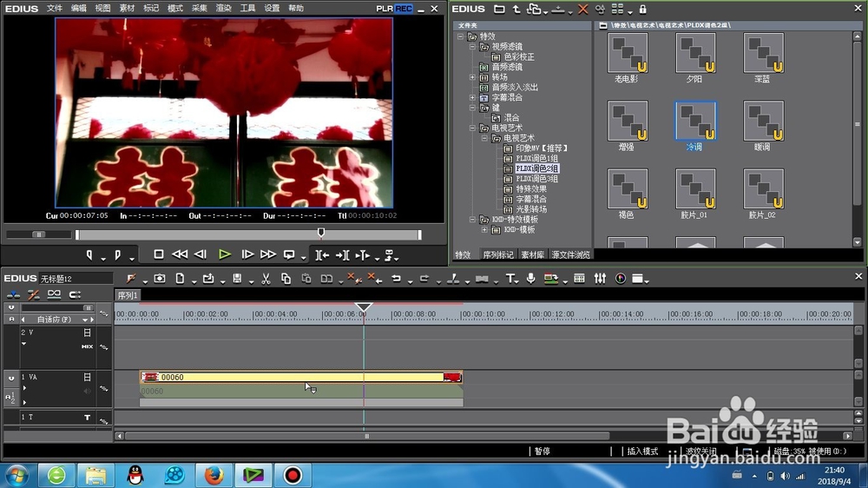Switch to 素材库 tab

click(x=533, y=254)
